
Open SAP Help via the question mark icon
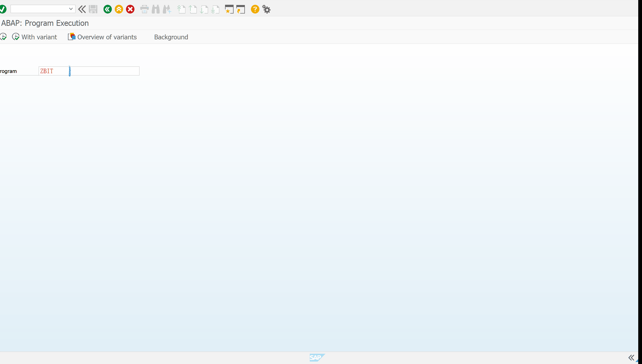[255, 9]
